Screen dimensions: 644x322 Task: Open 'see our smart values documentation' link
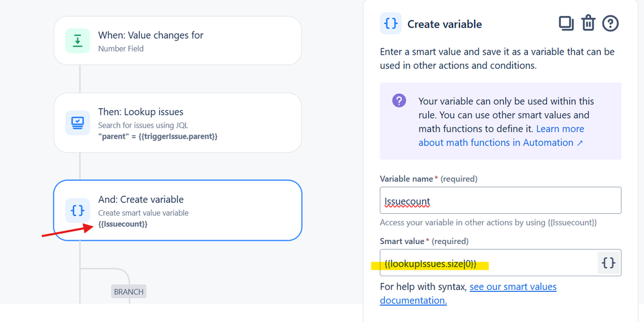pos(468,293)
